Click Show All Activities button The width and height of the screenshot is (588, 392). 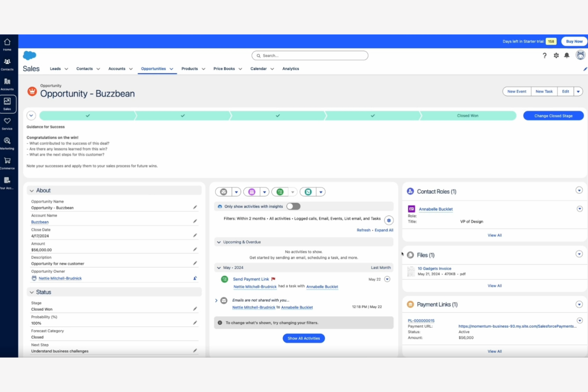coord(304,338)
